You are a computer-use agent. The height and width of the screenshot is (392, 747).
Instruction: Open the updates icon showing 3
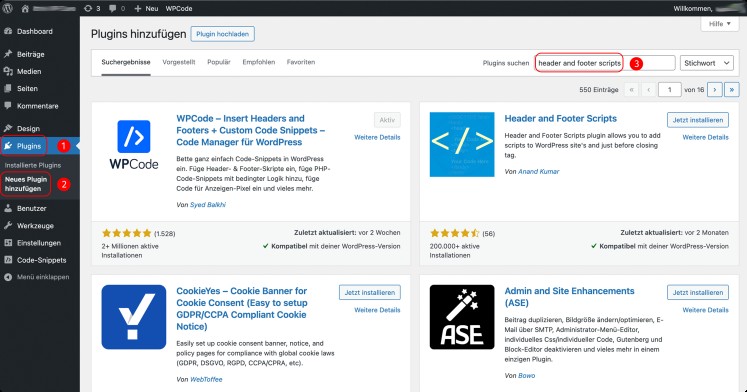[92, 9]
